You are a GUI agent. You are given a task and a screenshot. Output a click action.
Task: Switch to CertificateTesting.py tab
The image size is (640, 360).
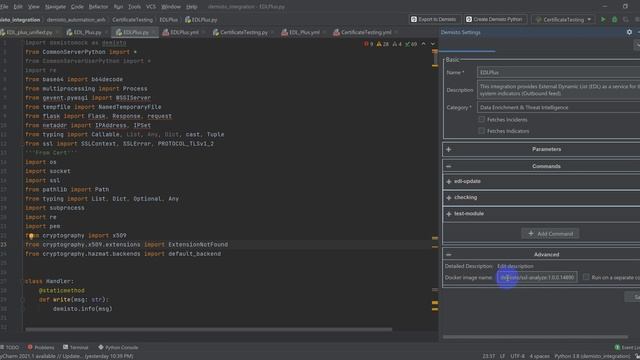tap(243, 32)
